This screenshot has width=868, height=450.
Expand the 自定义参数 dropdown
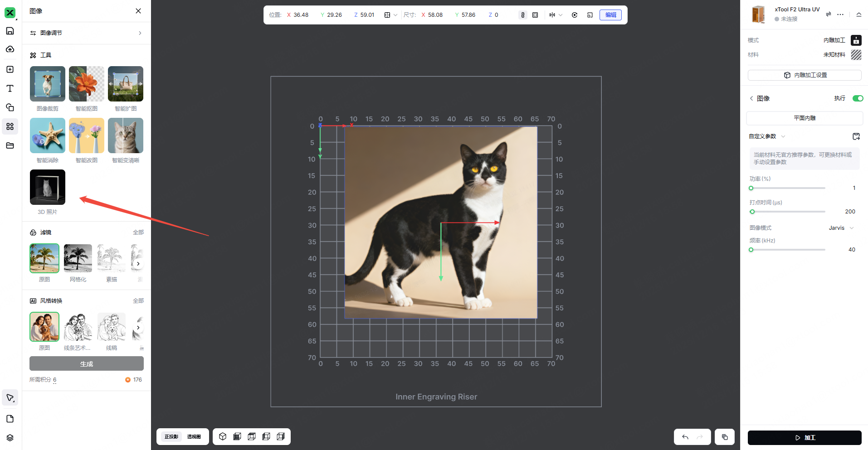pos(767,136)
